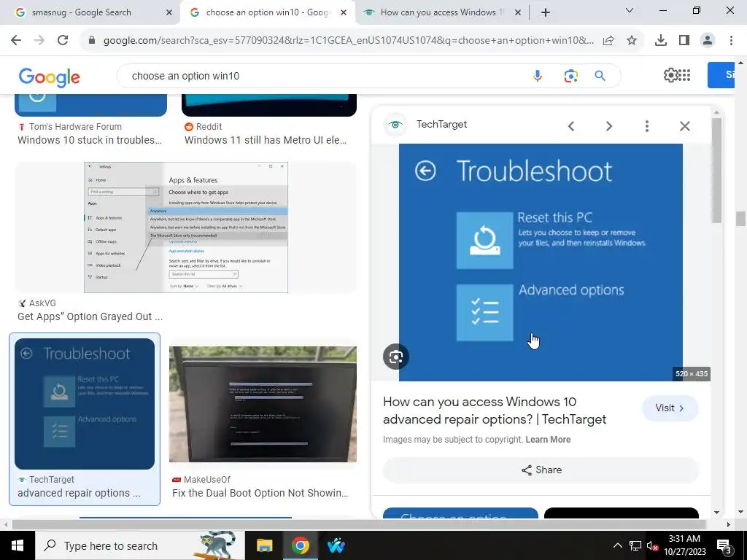This screenshot has width=747, height=560.
Task: Open Chrome three-dot menu
Action: point(731,41)
